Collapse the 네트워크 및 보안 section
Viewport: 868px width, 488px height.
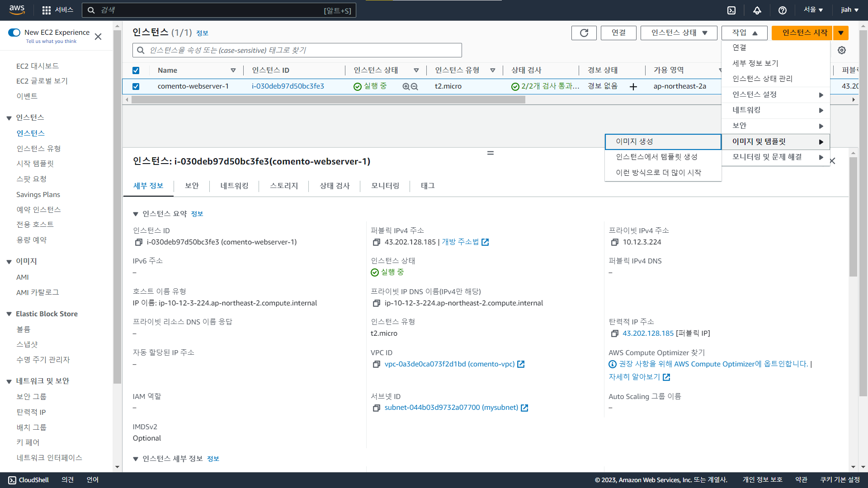[x=9, y=381]
